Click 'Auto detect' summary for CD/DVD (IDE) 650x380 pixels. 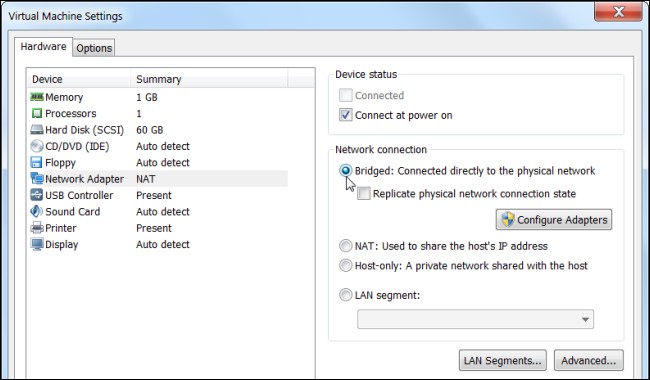coord(163,146)
